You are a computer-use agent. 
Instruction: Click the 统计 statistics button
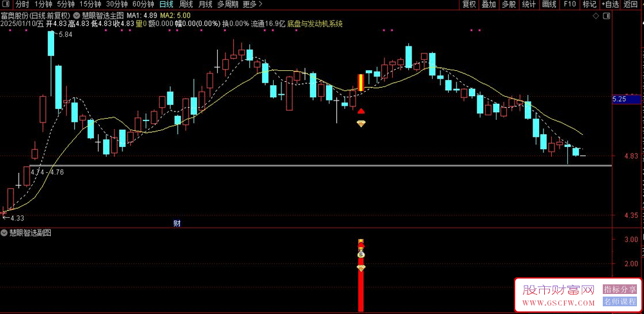[529, 5]
